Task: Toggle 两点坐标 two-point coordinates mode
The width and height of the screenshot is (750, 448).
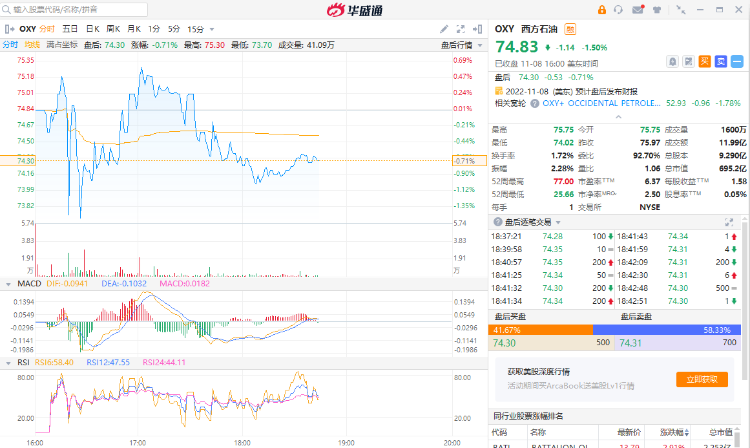Action: point(61,45)
